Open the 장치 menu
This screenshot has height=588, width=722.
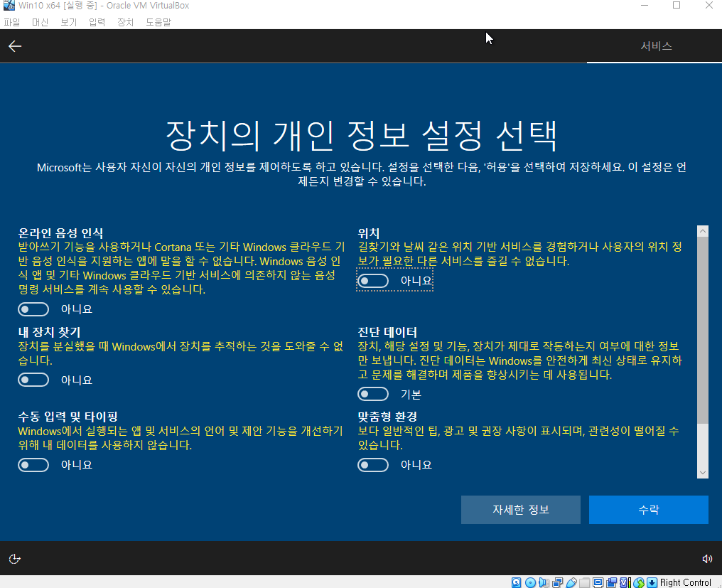[x=125, y=22]
